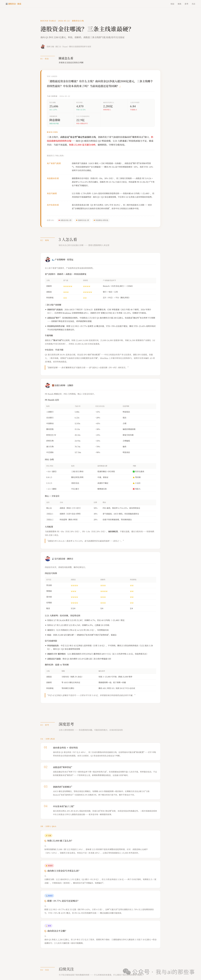Click the 4,870 stat value
This screenshot has height=980, width=201.
(80, 106)
